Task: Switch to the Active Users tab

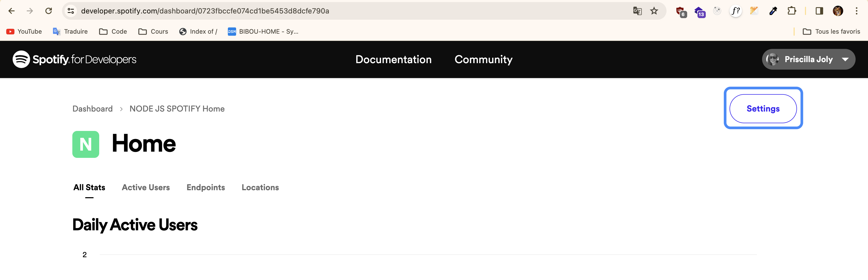Action: (145, 188)
